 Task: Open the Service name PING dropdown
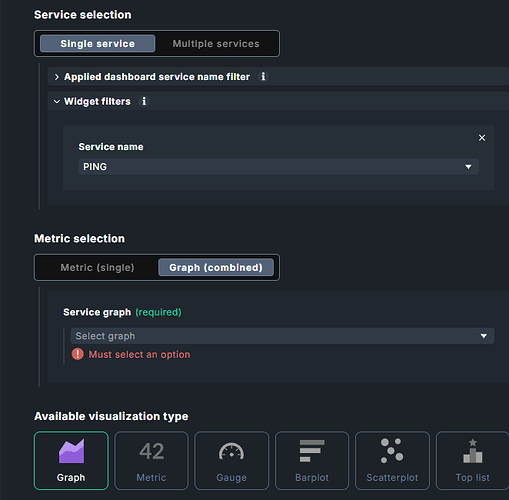coord(278,167)
